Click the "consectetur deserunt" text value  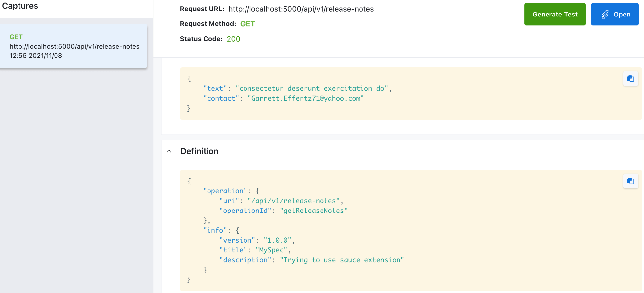311,88
